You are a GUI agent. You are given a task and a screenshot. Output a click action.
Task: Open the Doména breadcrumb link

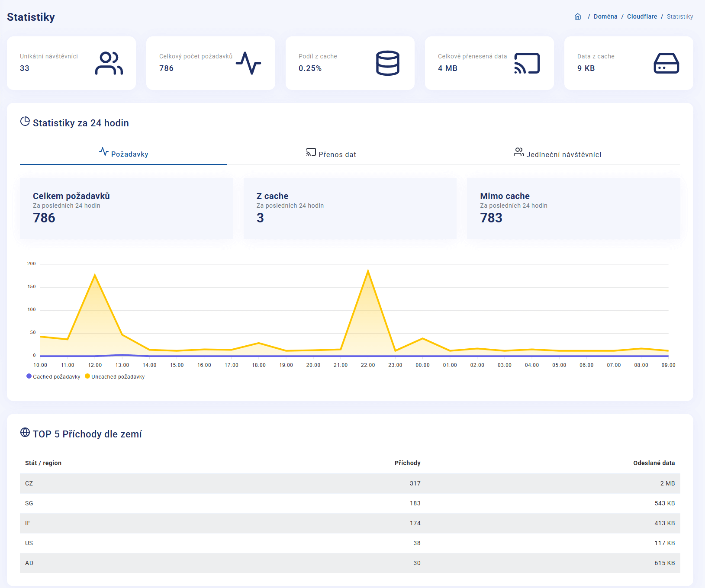click(605, 17)
